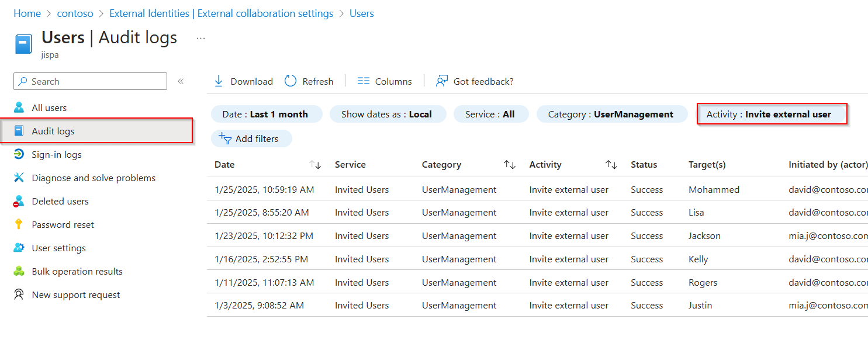
Task: Click Add filters button label
Action: coord(257,138)
